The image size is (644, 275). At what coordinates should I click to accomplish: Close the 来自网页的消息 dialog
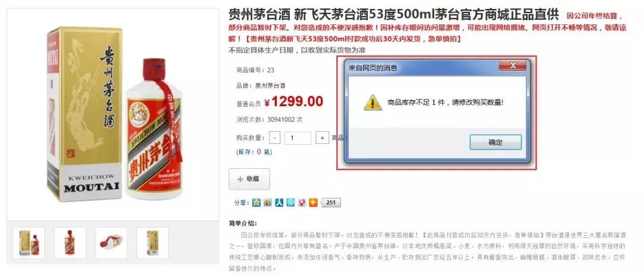click(x=512, y=66)
